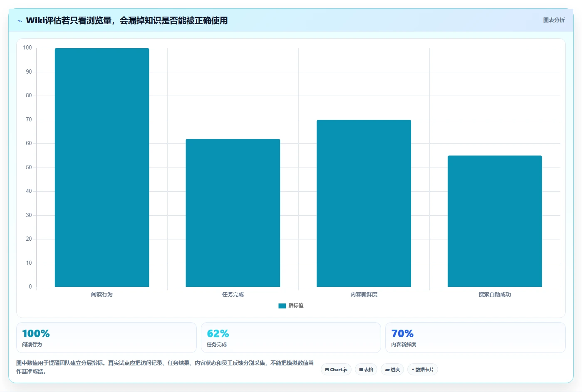Click the 表格 tag chip
This screenshot has width=582, height=392.
coord(366,370)
